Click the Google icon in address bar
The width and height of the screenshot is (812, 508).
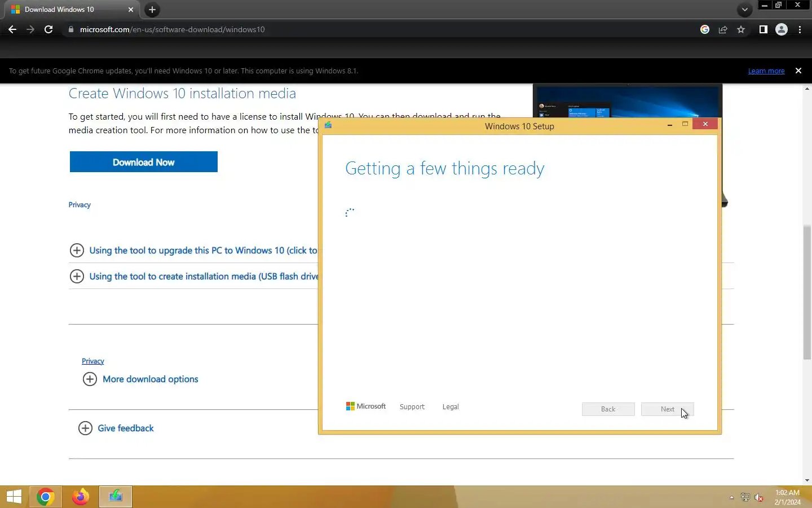click(705, 29)
